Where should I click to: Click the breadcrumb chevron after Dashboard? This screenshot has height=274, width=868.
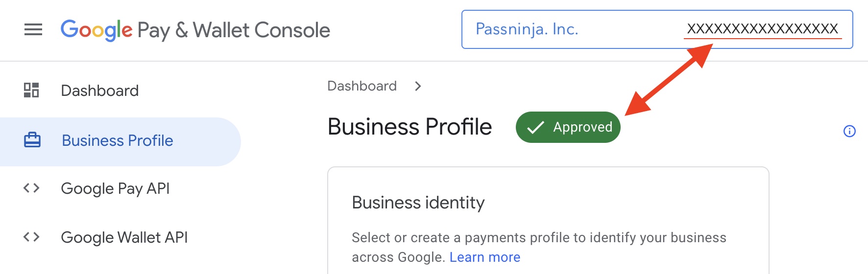click(418, 86)
